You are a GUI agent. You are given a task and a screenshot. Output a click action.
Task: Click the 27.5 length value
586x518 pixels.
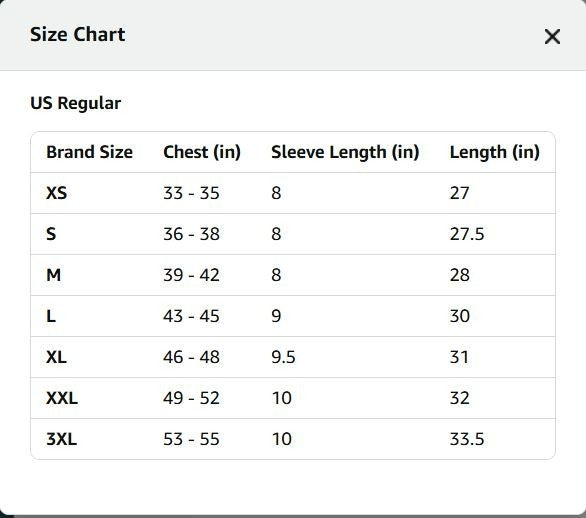tap(467, 234)
